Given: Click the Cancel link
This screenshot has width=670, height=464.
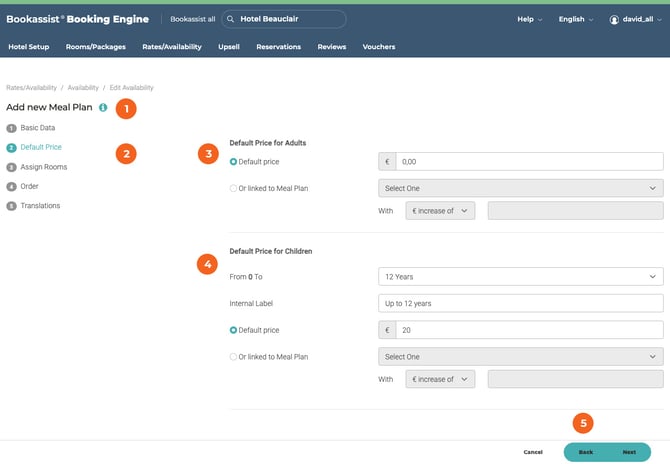Looking at the screenshot, I should click(533, 452).
